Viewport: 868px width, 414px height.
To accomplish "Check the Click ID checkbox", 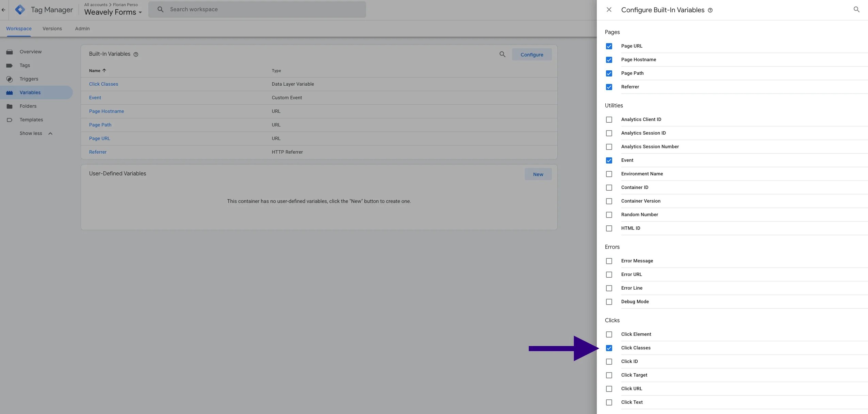I will [609, 362].
